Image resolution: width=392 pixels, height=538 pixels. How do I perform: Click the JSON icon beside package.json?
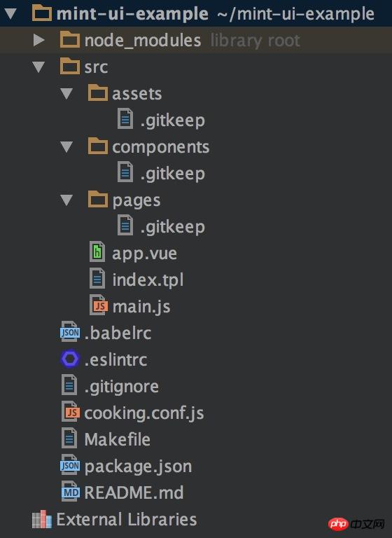click(70, 465)
